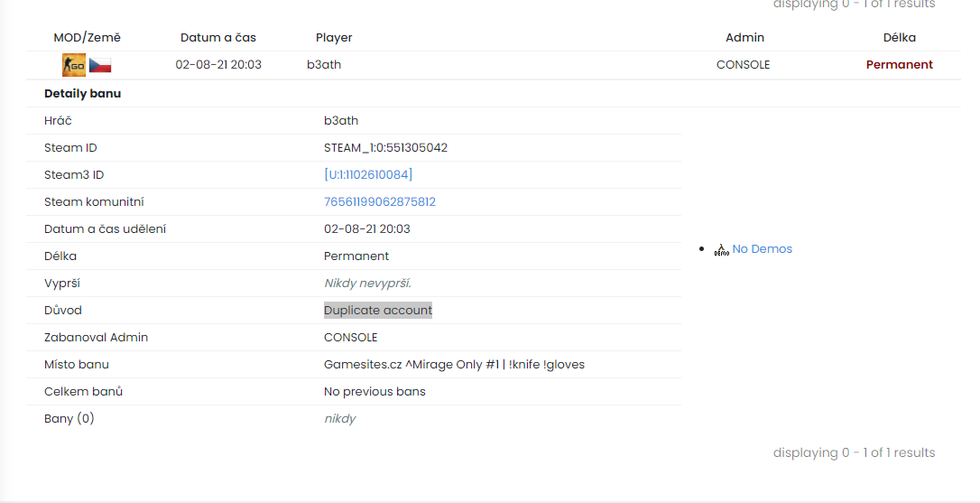The height and width of the screenshot is (503, 980).
Task: Click the bottom displaying results counter
Action: pos(854,452)
